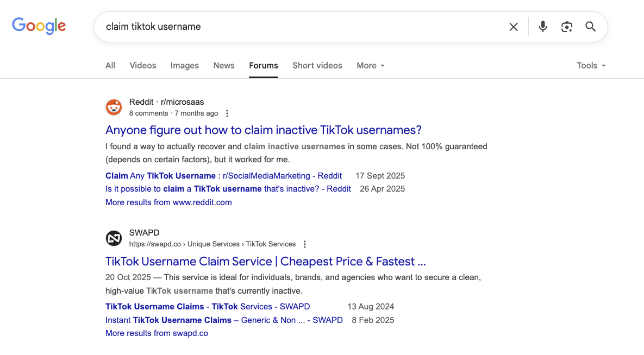644x355 pixels.
Task: Open 'Instant TikTok Username Claims' sublink
Action: tap(224, 320)
